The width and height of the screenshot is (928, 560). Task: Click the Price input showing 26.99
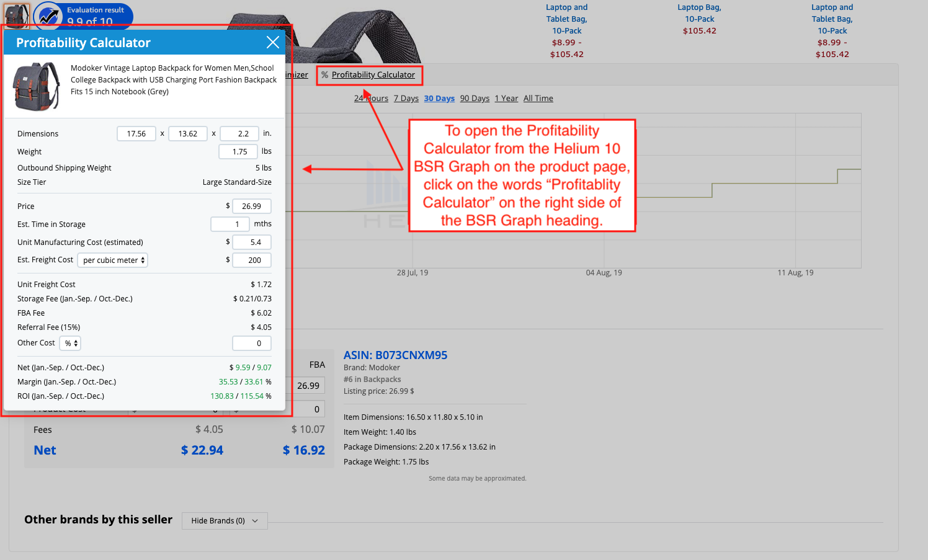coord(251,206)
